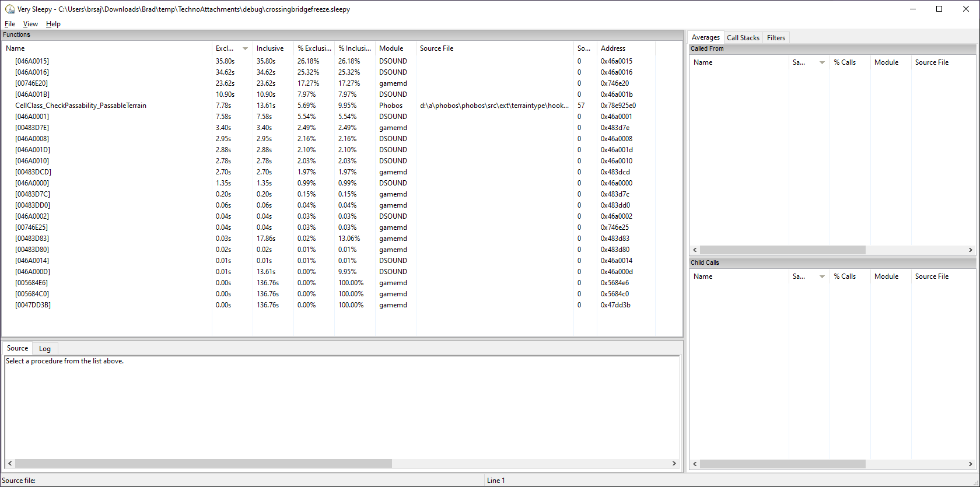The height and width of the screenshot is (487, 980).
Task: Click the Called From scroll right arrow
Action: [x=970, y=250]
